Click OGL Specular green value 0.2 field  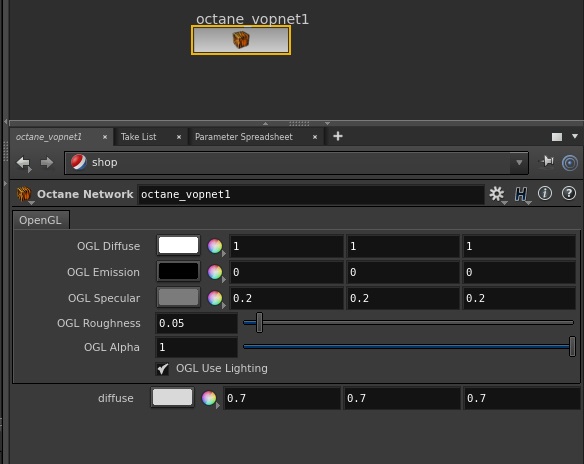pyautogui.click(x=403, y=298)
